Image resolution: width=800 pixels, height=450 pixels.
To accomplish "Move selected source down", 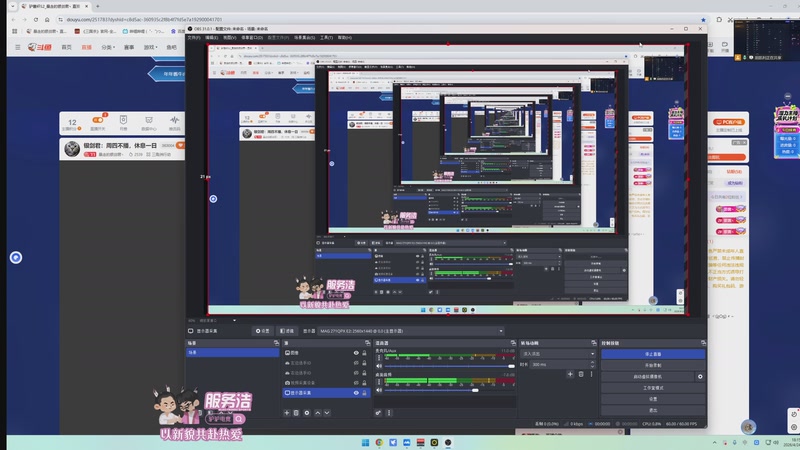I will point(327,413).
